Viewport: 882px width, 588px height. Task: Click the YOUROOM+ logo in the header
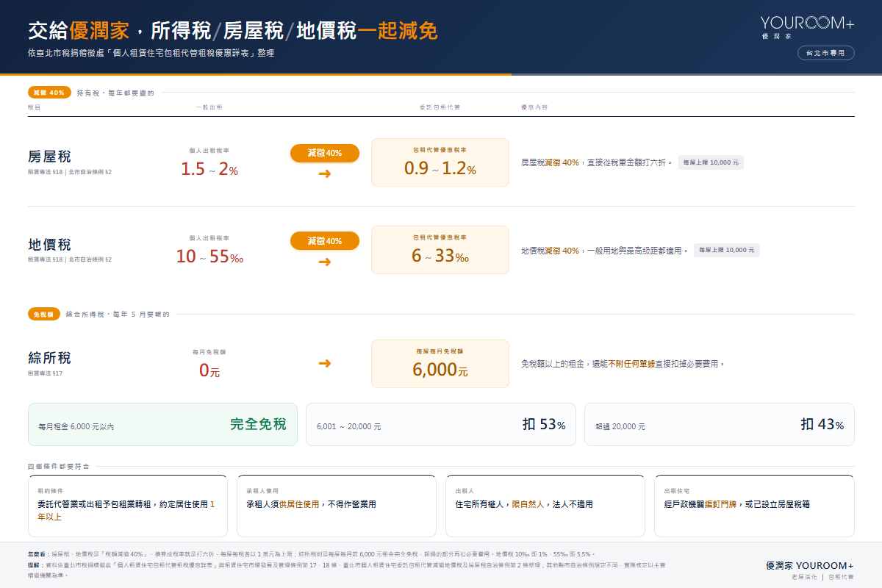(808, 26)
